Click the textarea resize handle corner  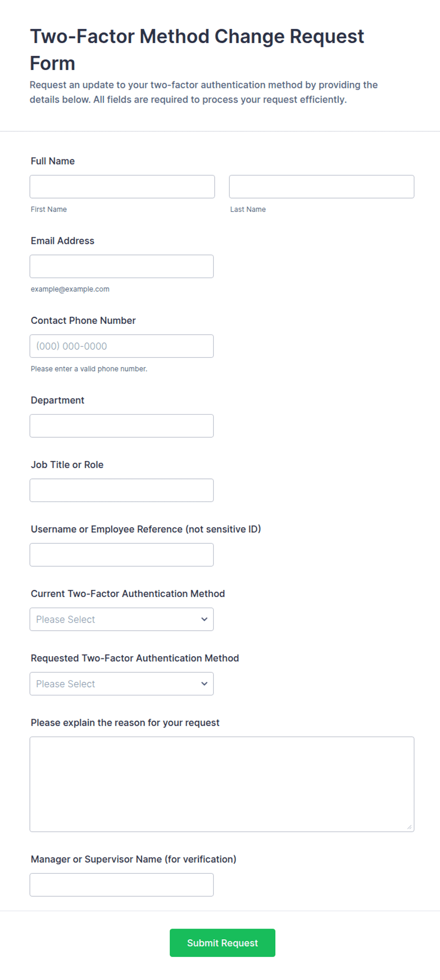pos(409,827)
